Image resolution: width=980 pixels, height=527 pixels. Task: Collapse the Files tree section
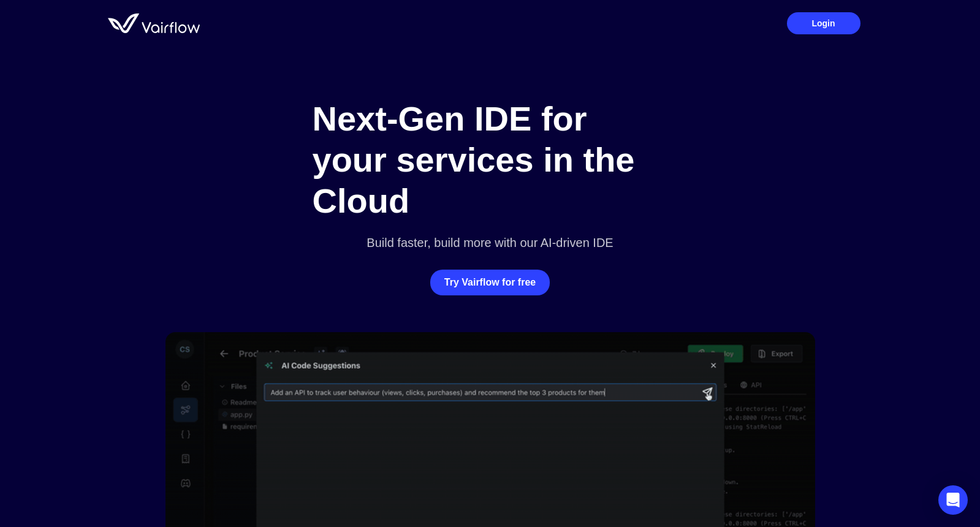(x=222, y=387)
